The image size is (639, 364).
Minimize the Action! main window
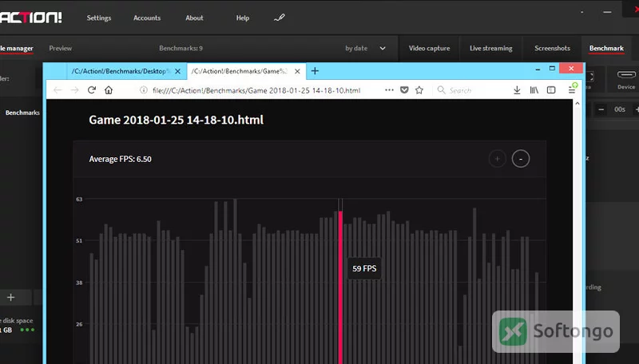[607, 12]
